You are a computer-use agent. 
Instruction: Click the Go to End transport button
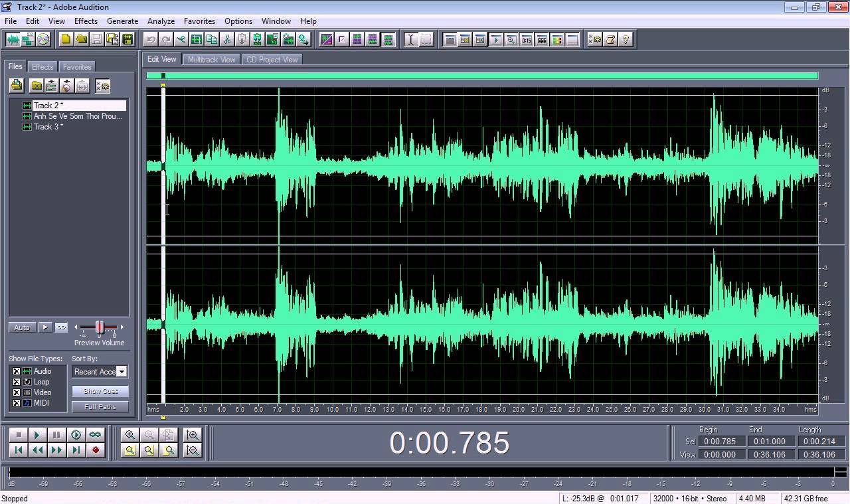click(76, 450)
